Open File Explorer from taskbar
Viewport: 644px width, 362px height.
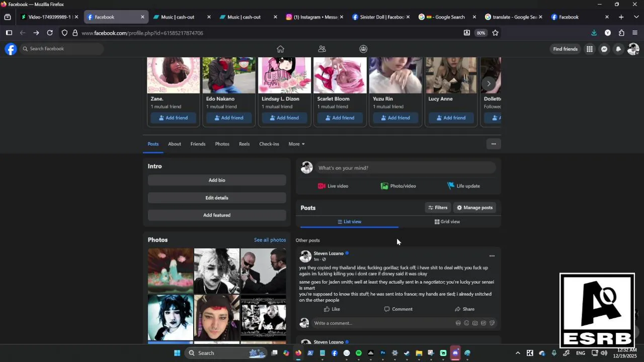pyautogui.click(x=419, y=353)
